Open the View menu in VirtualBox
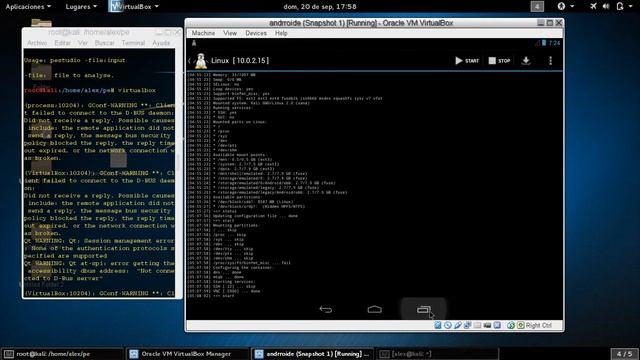Image resolution: width=640 pixels, height=360 pixels. pos(230,33)
